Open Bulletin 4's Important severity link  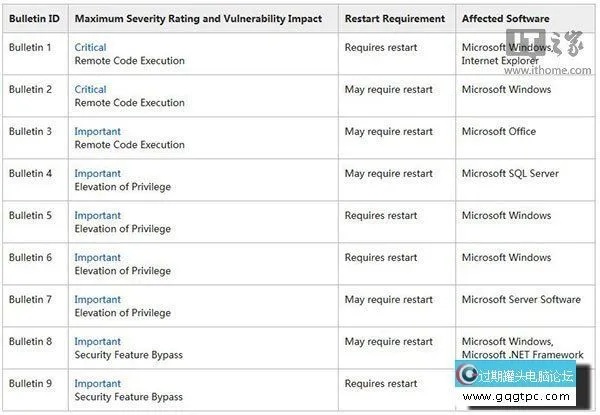click(97, 173)
